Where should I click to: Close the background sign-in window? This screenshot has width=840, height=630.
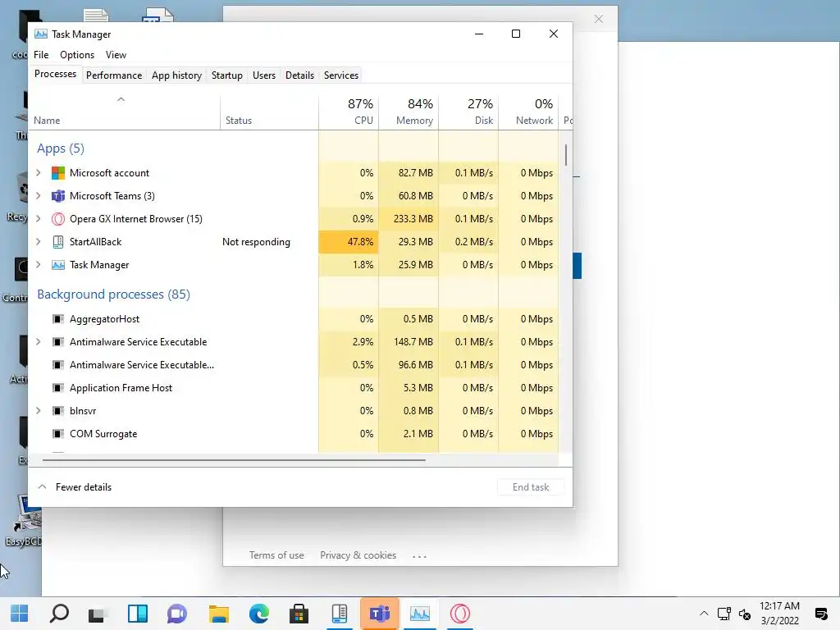[599, 20]
